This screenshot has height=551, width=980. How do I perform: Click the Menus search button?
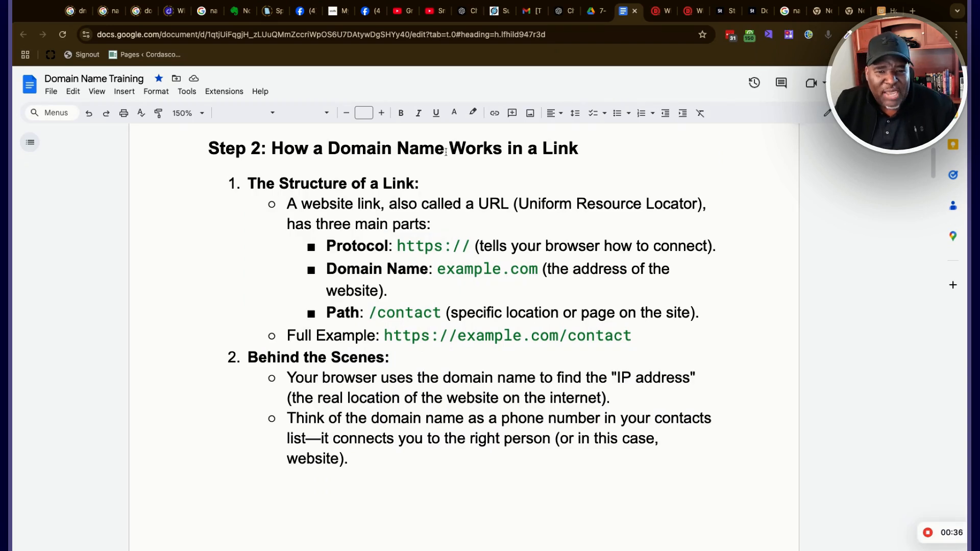pos(50,113)
